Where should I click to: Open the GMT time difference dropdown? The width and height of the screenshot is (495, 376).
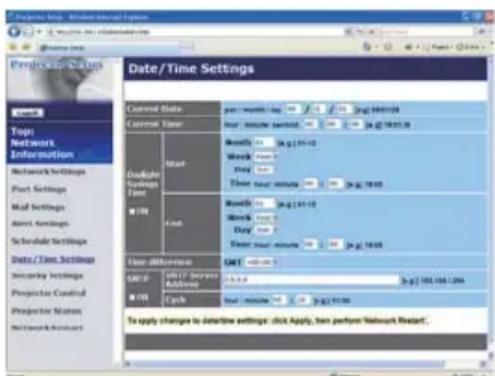pyautogui.click(x=261, y=262)
